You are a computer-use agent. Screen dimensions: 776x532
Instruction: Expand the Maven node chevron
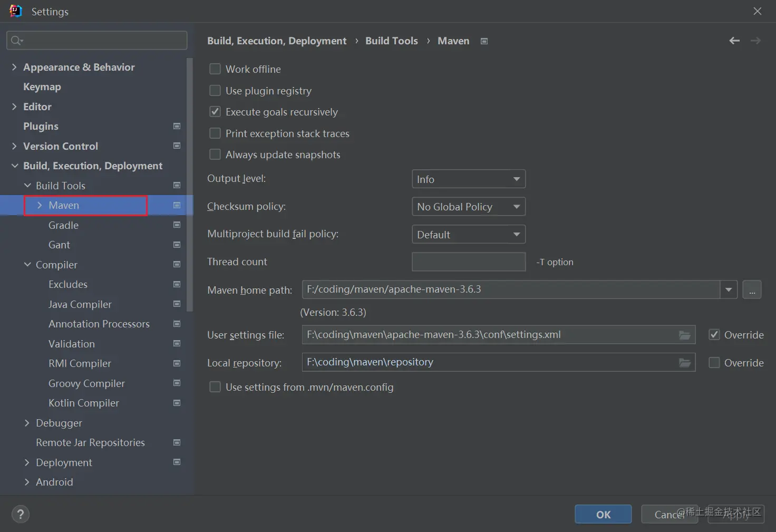click(40, 205)
